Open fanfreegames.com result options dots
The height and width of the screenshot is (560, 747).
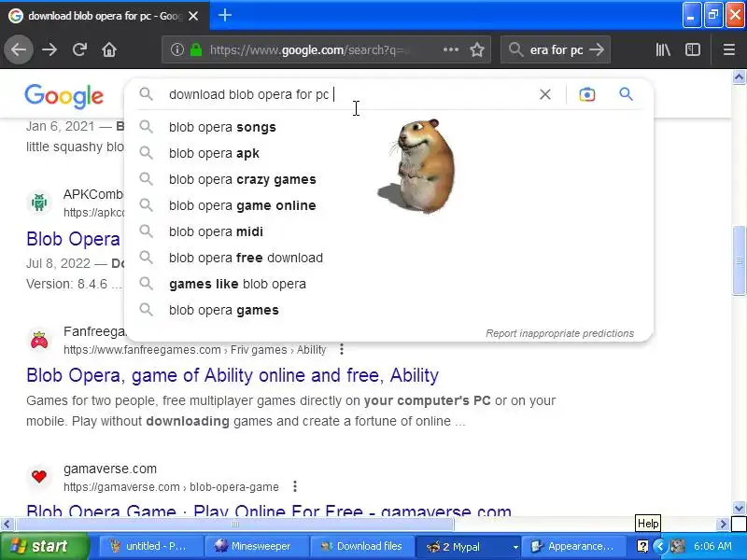click(342, 349)
